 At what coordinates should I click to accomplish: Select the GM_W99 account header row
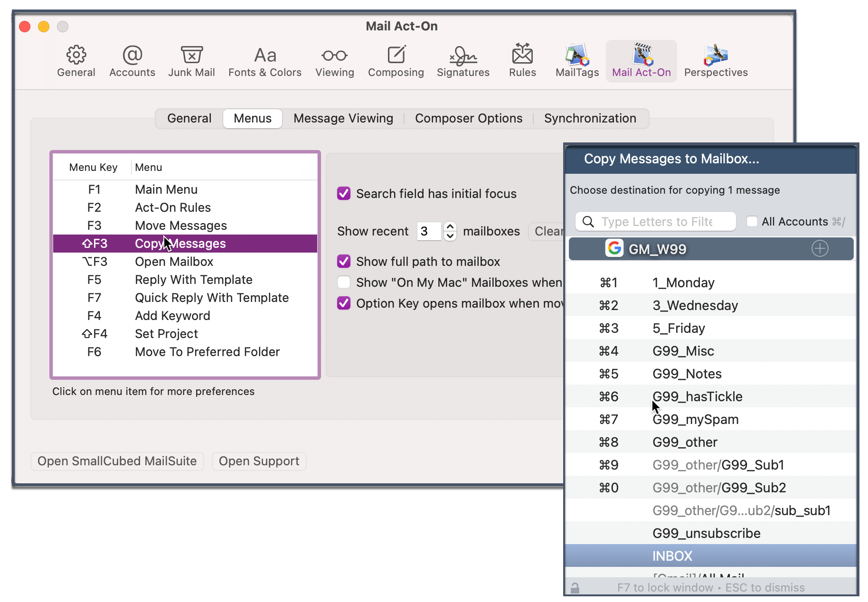[x=711, y=249]
